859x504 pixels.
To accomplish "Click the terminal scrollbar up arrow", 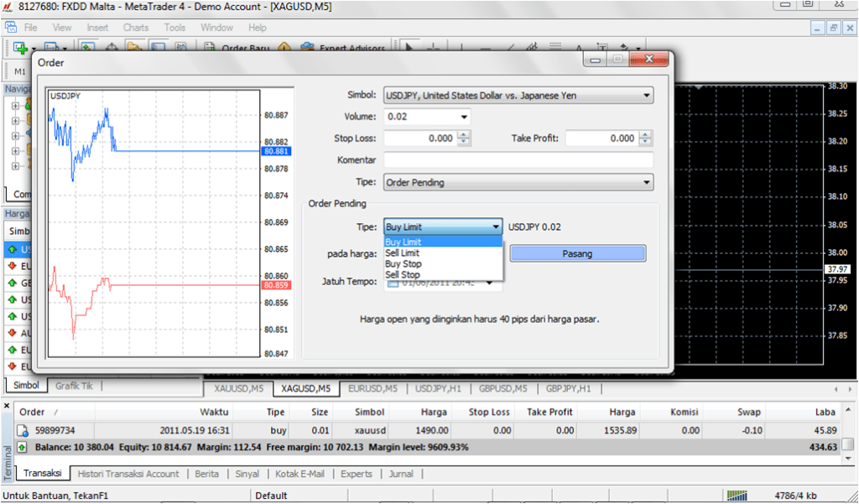I will (x=848, y=409).
